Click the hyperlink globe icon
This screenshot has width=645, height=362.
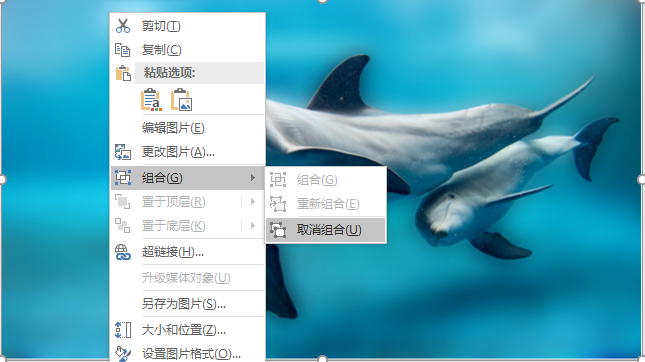[x=123, y=252]
